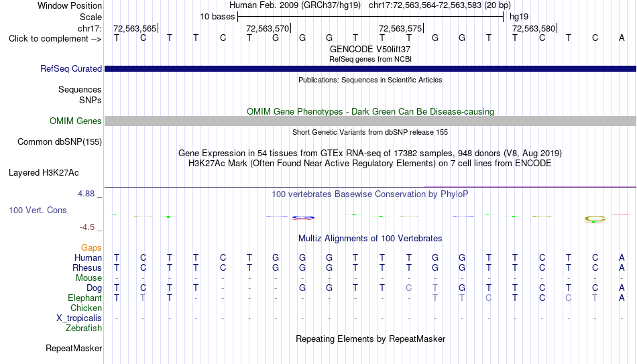
Task: Click the chr17: row label
Action: point(90,28)
